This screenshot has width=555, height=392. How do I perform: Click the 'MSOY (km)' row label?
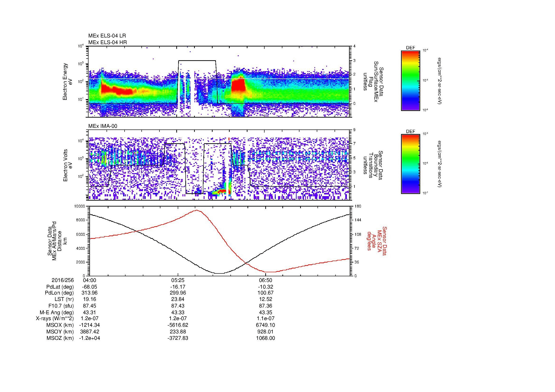pos(60,332)
